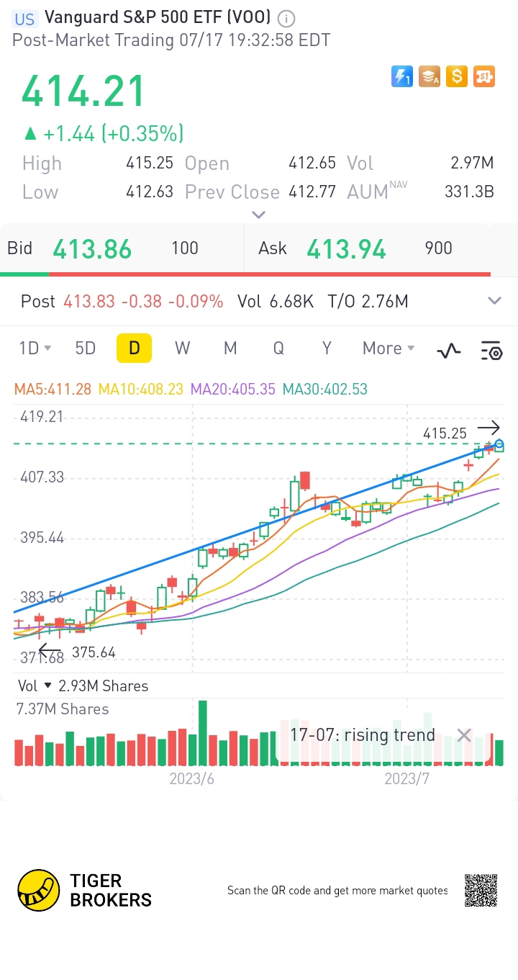Tap the US market tag

coord(25,19)
